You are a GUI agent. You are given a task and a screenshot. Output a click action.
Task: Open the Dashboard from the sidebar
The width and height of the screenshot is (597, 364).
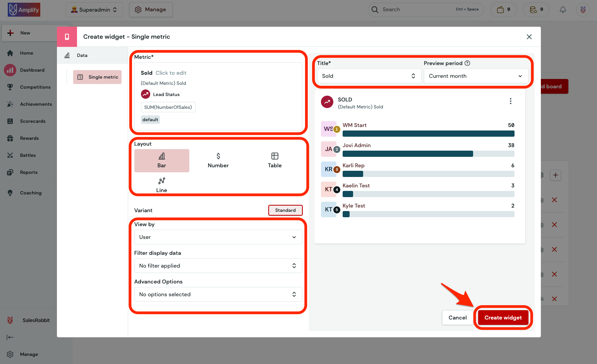[x=32, y=70]
